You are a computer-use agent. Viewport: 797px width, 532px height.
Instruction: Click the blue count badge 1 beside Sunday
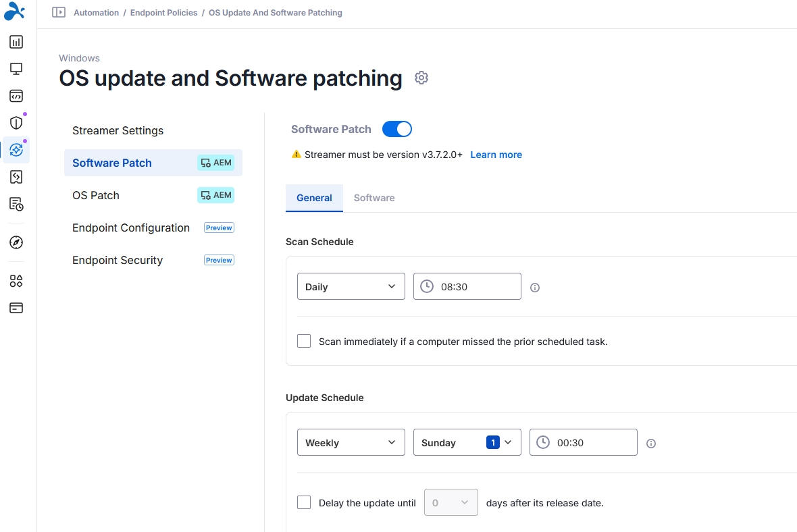(x=493, y=443)
